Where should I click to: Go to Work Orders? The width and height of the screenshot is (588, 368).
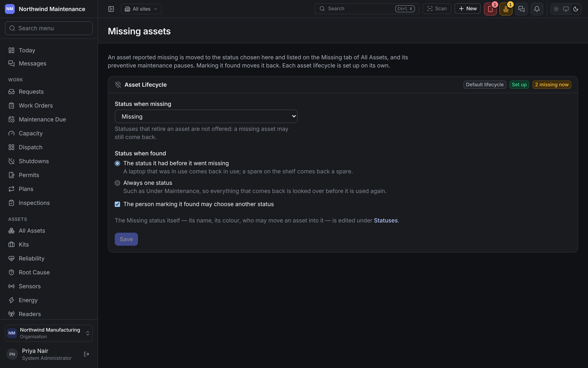pyautogui.click(x=49, y=106)
